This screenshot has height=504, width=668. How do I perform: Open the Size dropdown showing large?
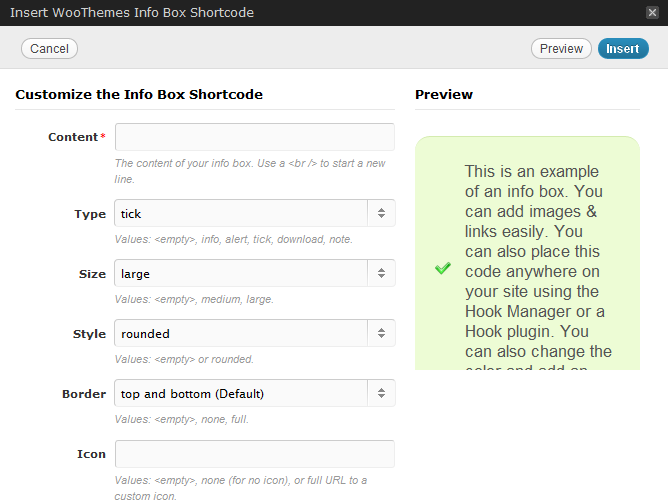pyautogui.click(x=242, y=273)
